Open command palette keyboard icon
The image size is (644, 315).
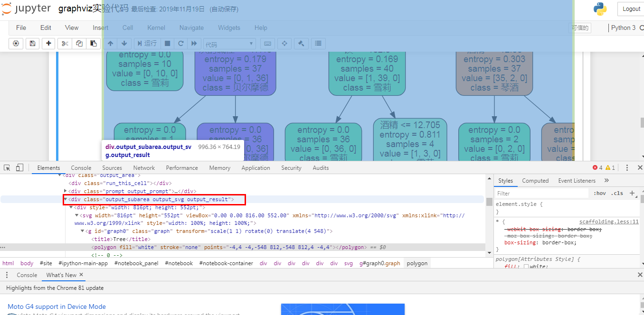267,43
